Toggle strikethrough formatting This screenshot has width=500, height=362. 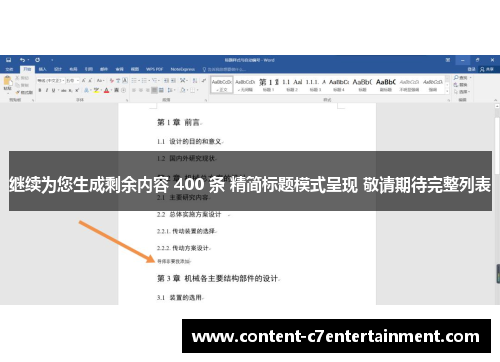click(64, 90)
